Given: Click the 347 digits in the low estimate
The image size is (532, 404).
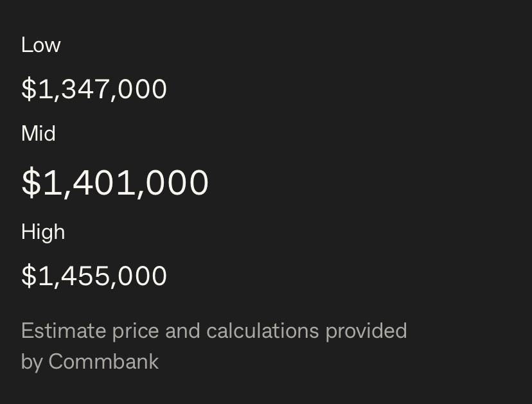Looking at the screenshot, I should [85, 89].
